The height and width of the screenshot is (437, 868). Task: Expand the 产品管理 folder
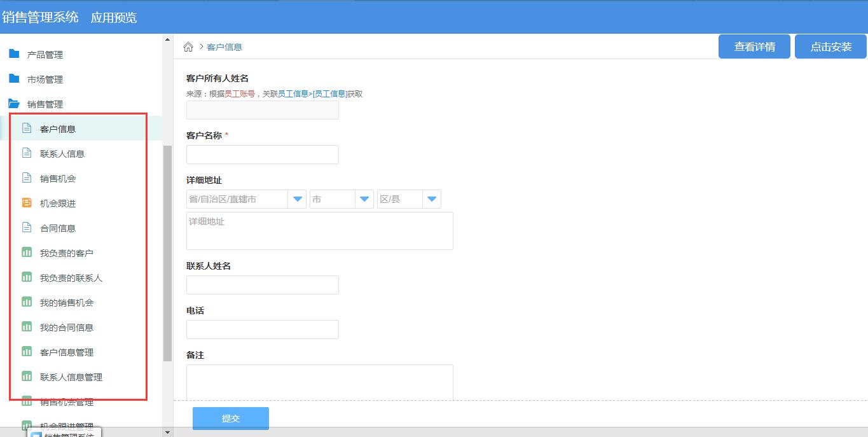(x=45, y=54)
